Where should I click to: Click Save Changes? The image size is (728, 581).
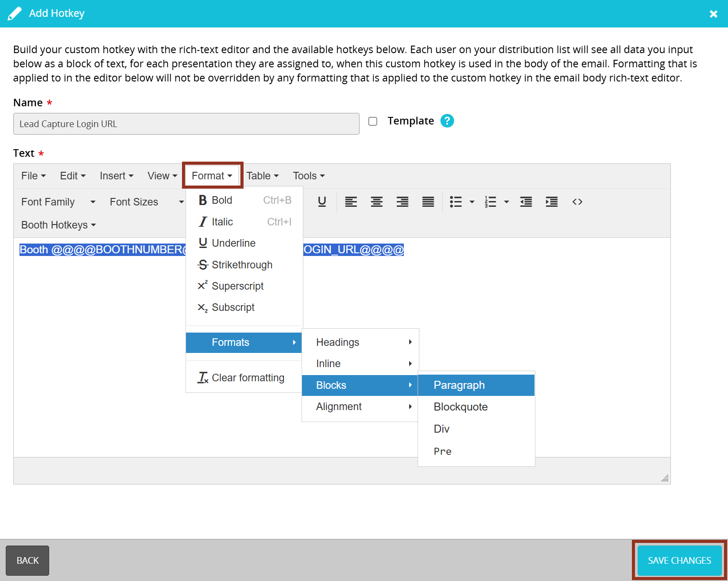coord(679,560)
